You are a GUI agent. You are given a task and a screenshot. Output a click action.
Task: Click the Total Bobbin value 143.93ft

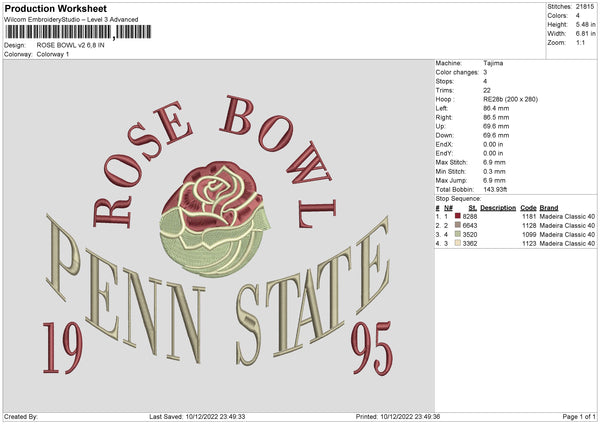click(497, 189)
